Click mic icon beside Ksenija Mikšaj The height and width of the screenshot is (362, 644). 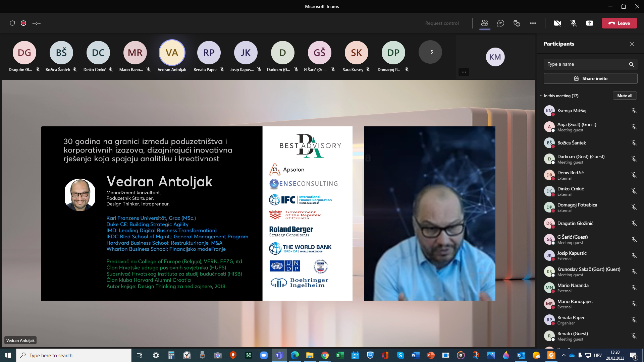[x=634, y=111]
